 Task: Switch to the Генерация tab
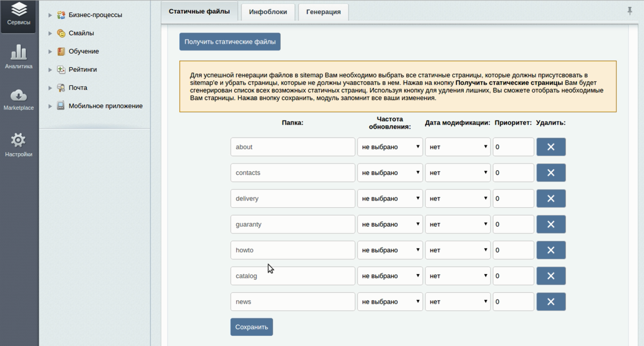coord(323,11)
